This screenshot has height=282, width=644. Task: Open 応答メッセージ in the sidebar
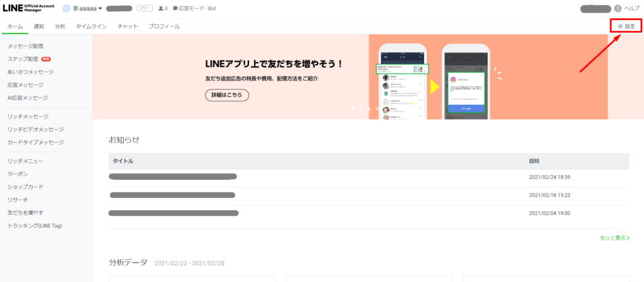pyautogui.click(x=25, y=85)
